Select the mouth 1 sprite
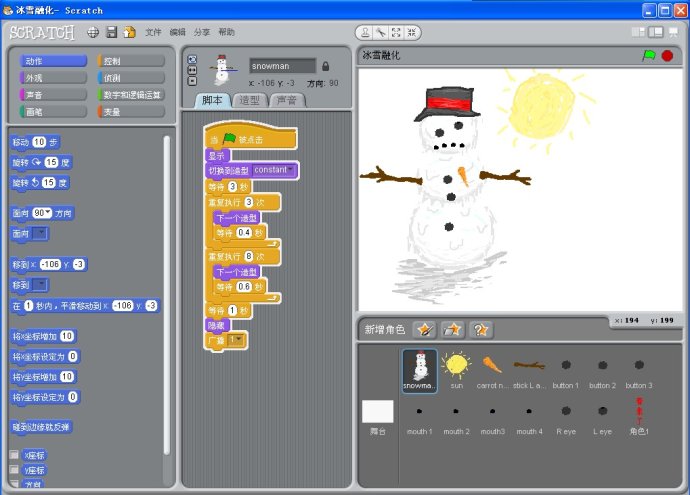Viewport: 690px width, 495px height. coord(419,417)
